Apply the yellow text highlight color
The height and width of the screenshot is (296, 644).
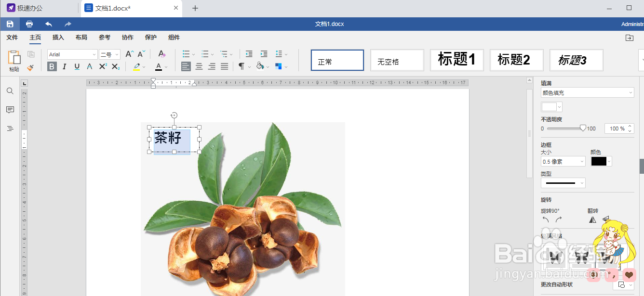point(136,66)
